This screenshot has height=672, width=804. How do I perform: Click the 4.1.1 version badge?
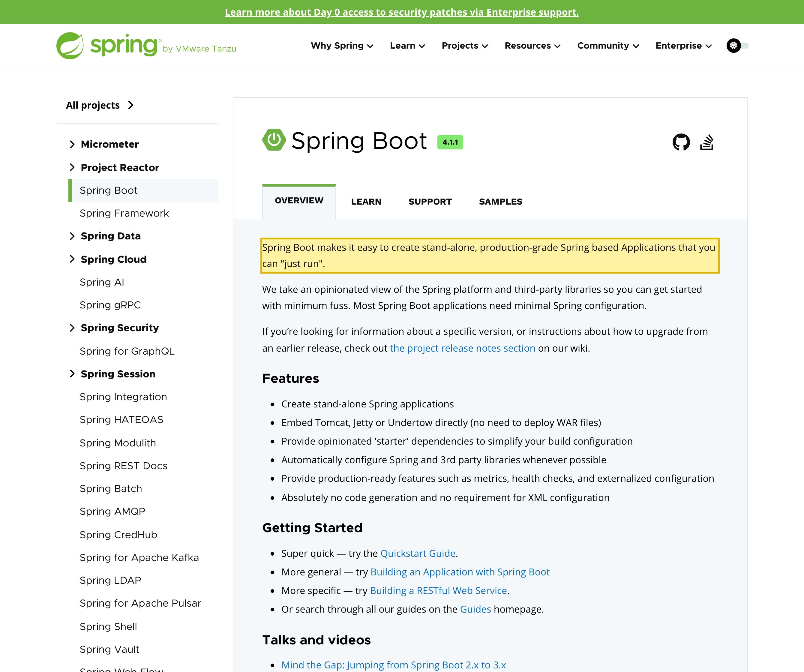(450, 142)
